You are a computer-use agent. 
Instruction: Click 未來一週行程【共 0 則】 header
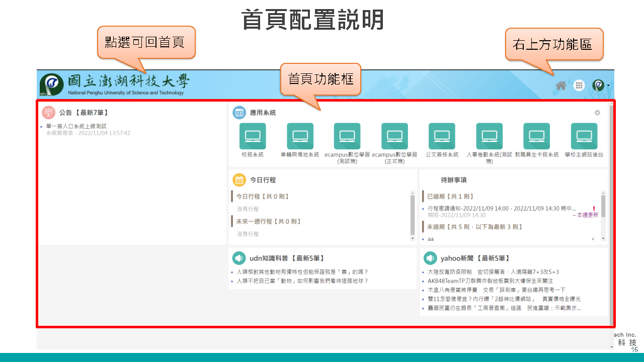pyautogui.click(x=269, y=221)
